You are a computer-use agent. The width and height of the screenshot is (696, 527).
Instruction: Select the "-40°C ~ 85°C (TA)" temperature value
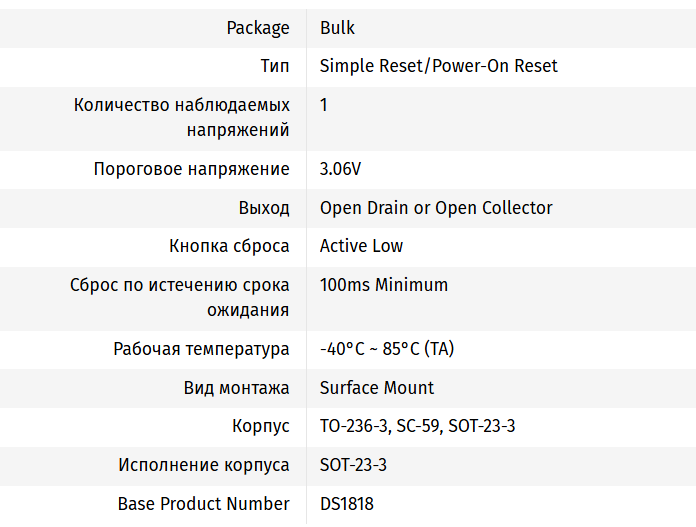coord(387,349)
